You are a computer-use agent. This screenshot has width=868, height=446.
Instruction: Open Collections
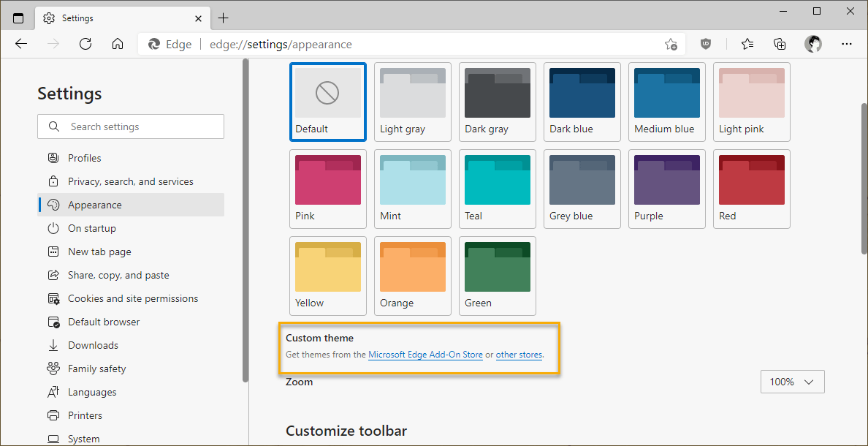779,44
